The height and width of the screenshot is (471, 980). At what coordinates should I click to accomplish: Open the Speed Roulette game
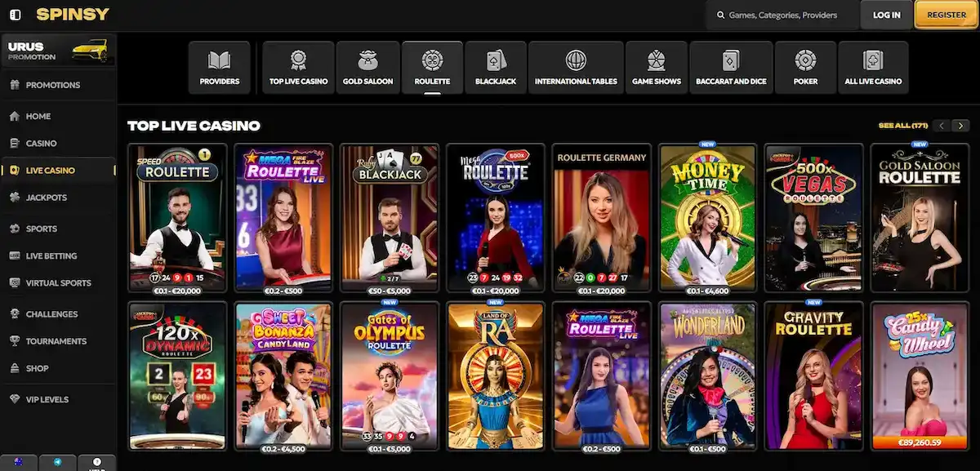pos(177,218)
